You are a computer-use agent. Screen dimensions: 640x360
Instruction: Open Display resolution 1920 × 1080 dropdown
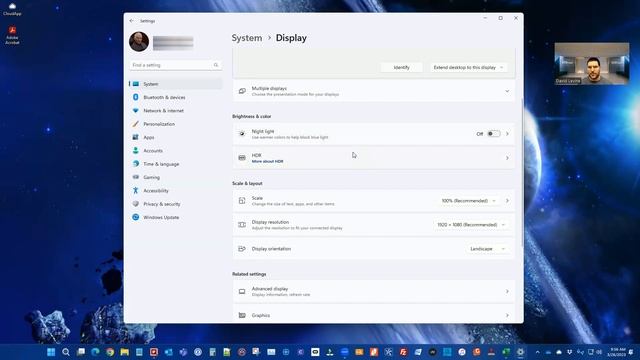coord(471,225)
